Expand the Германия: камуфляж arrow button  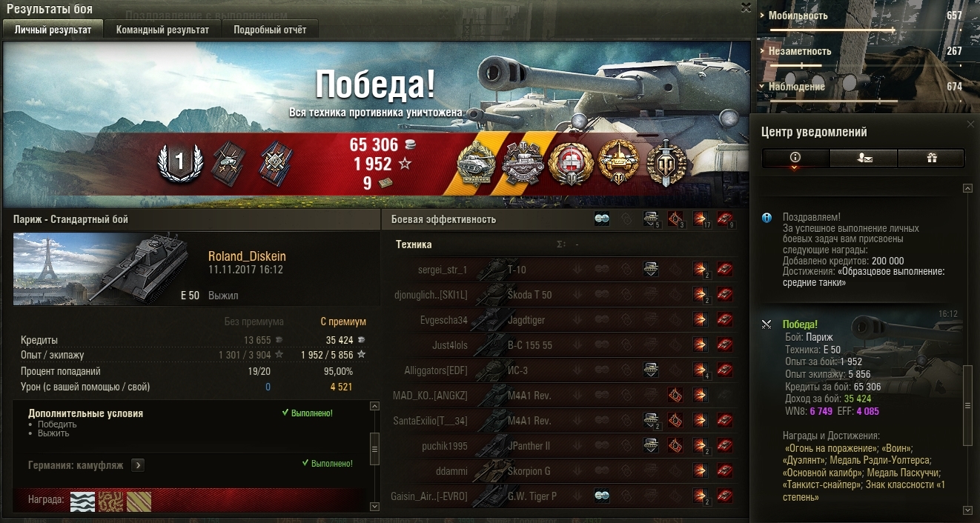(138, 465)
